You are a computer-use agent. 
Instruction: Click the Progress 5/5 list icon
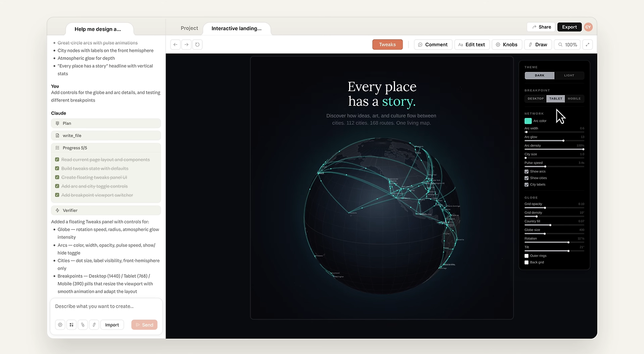coord(57,148)
